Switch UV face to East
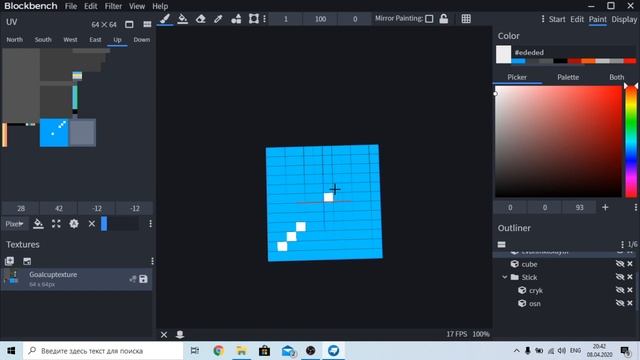 pos(95,40)
